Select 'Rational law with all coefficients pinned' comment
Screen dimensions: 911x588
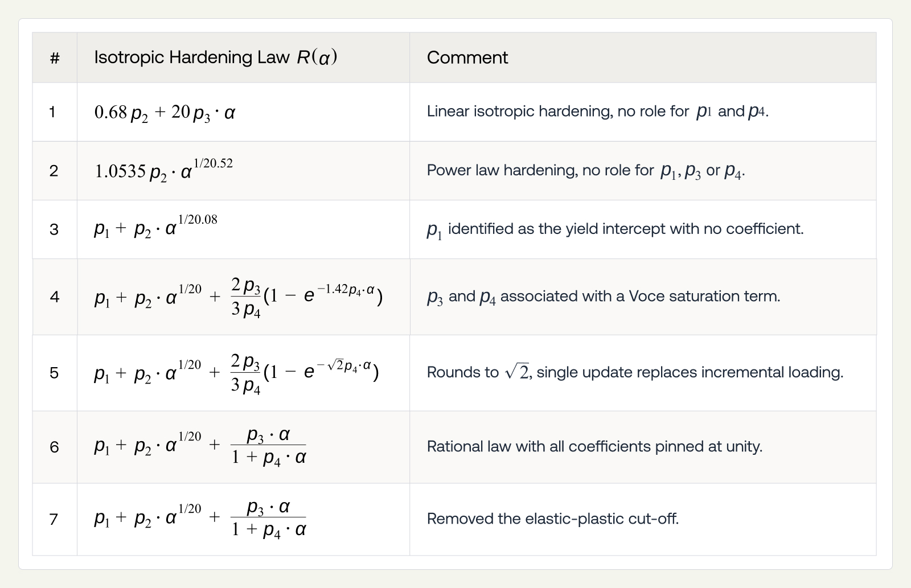(594, 446)
